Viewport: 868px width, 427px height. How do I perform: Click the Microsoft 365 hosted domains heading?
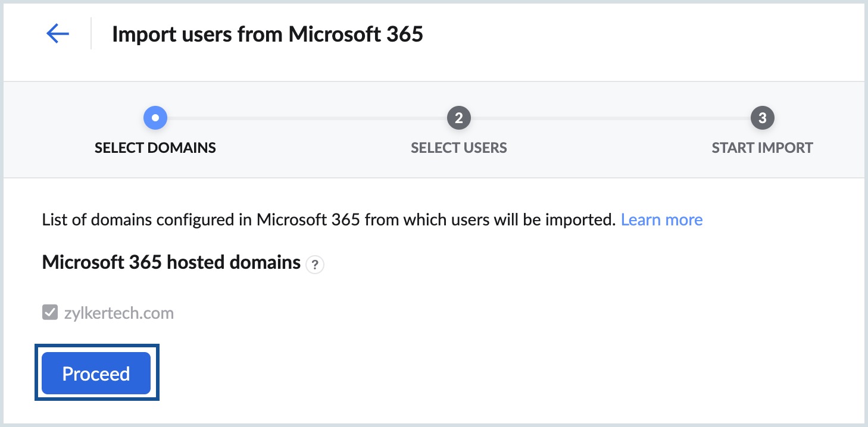coord(171,262)
